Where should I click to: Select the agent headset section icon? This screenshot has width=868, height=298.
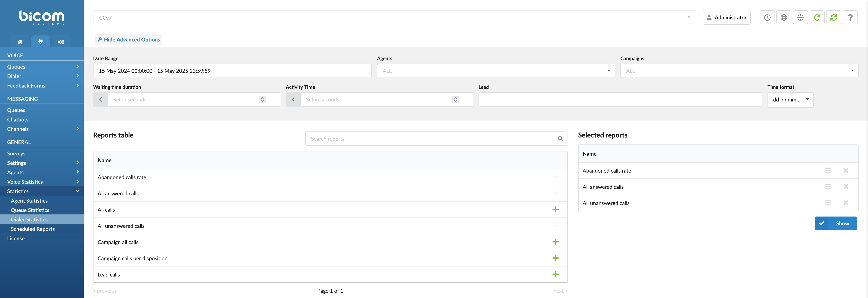point(40,41)
